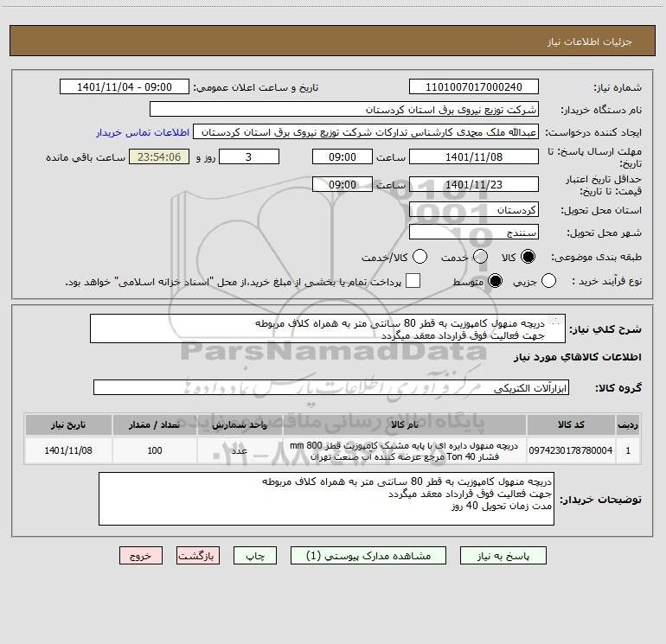Select the کالا/خدمت radio option

420,257
